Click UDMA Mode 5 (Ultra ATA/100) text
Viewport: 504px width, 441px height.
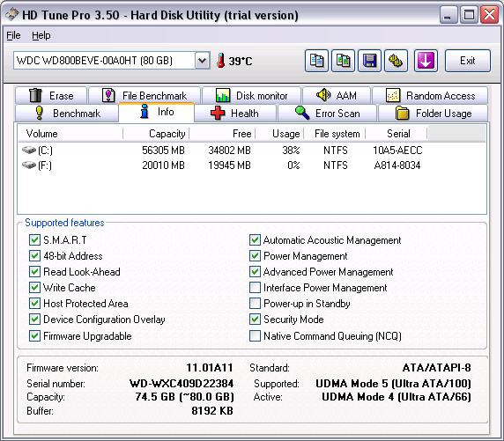tap(394, 383)
